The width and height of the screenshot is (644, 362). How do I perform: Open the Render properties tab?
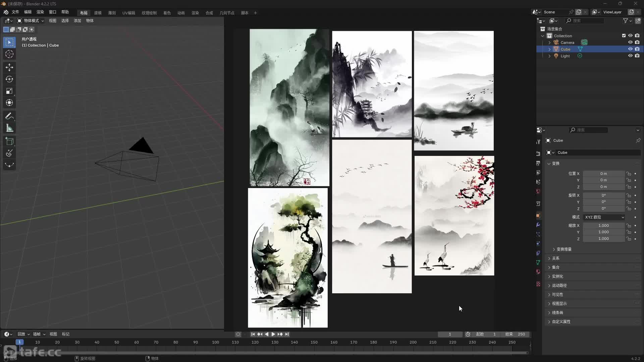(538, 154)
